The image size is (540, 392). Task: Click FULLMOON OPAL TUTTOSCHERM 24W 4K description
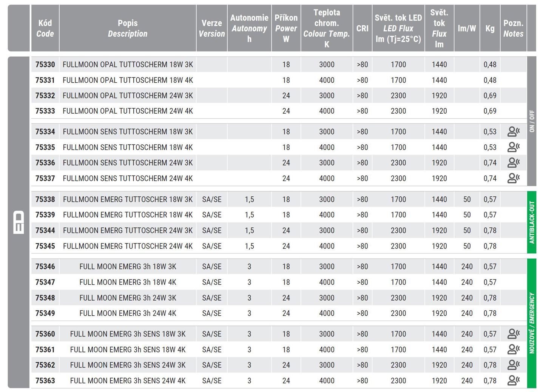pos(128,111)
